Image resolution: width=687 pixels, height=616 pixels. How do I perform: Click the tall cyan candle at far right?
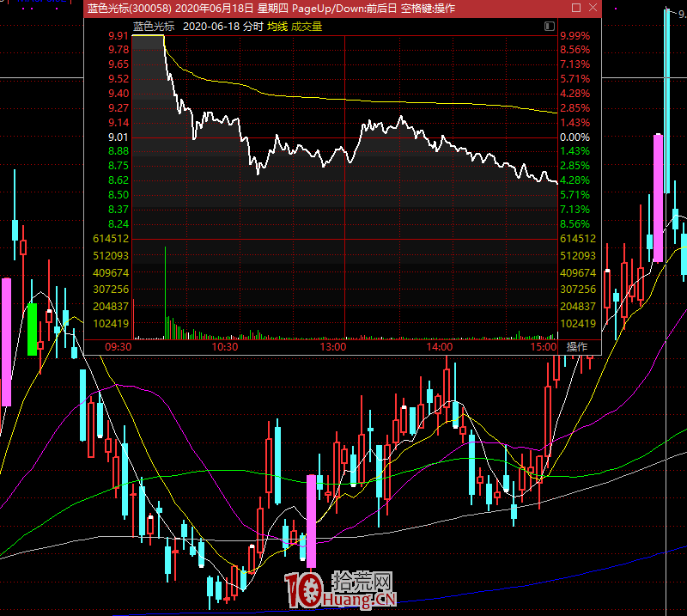pyautogui.click(x=667, y=101)
